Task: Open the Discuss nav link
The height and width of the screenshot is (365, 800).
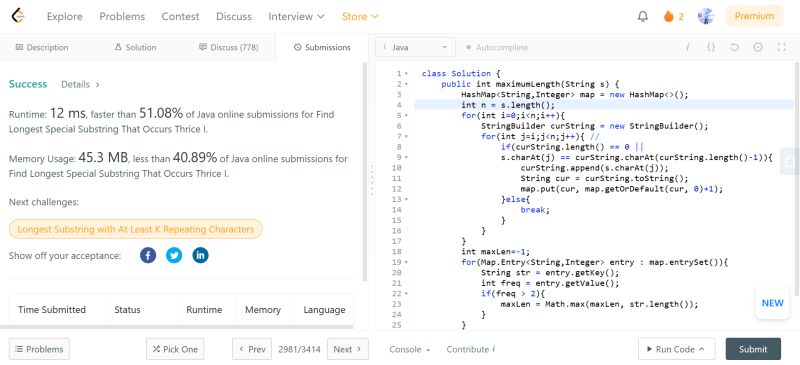Action: [x=234, y=16]
